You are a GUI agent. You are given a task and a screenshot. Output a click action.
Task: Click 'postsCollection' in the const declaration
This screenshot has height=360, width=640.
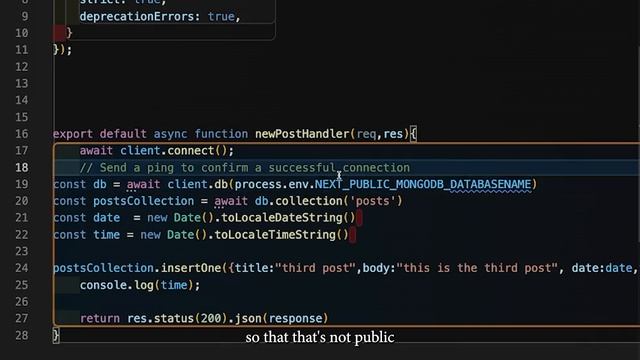pos(144,201)
